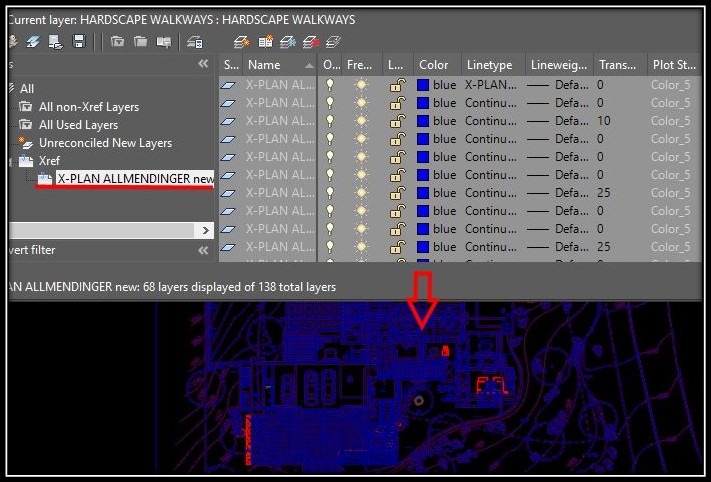Toggle freeze sun for transparency 10 row
This screenshot has width=711, height=482.
pyautogui.click(x=361, y=121)
